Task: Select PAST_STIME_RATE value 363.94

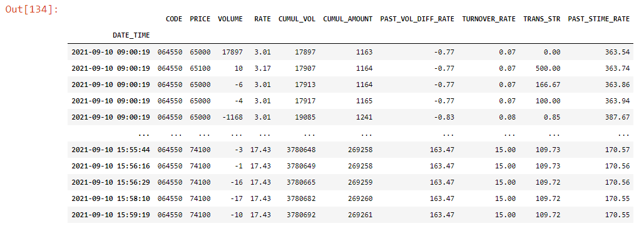Action: pyautogui.click(x=617, y=101)
